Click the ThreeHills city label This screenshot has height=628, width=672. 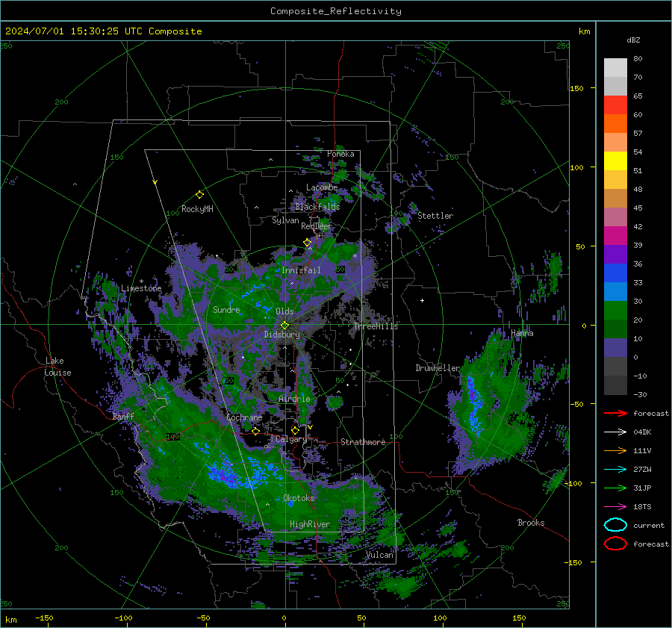[x=376, y=326]
